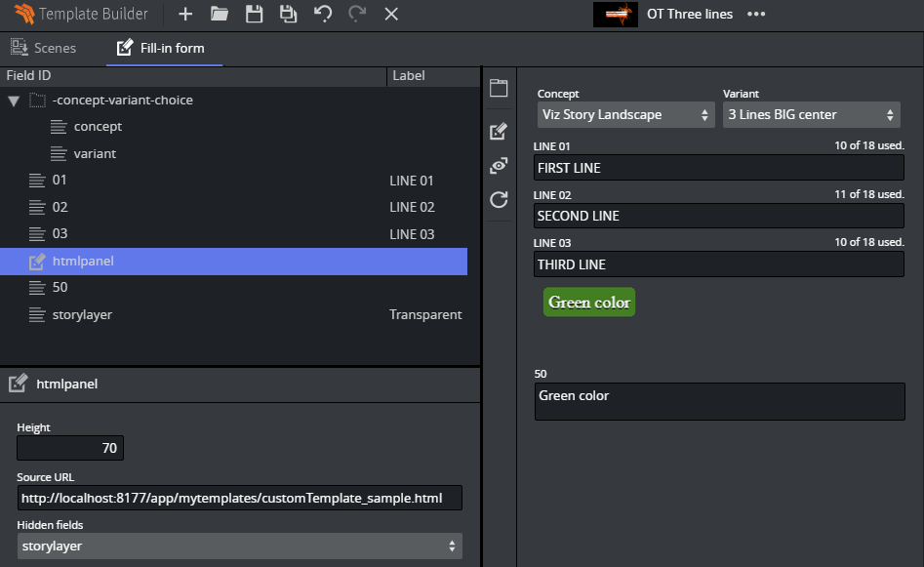Click the Save As icon in toolbar

click(x=288, y=14)
